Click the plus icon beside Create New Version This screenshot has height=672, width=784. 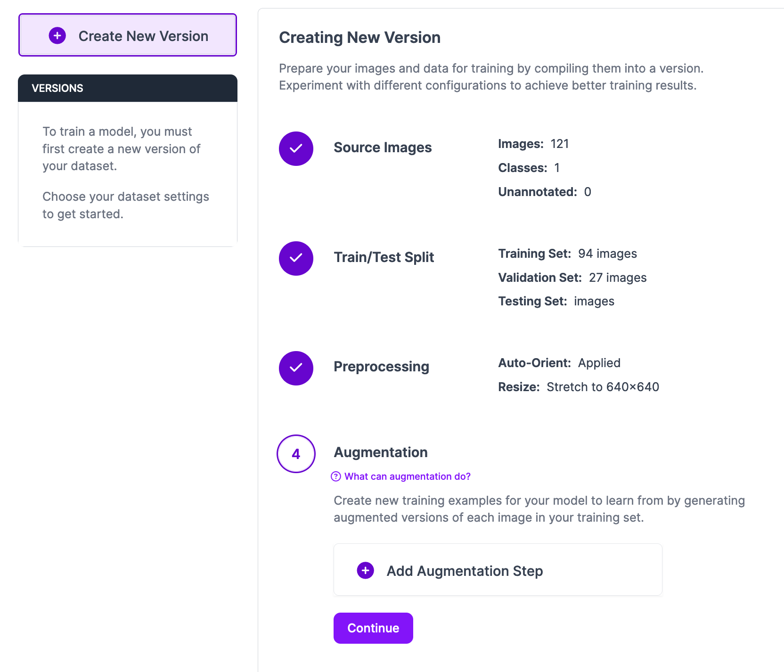pos(57,35)
